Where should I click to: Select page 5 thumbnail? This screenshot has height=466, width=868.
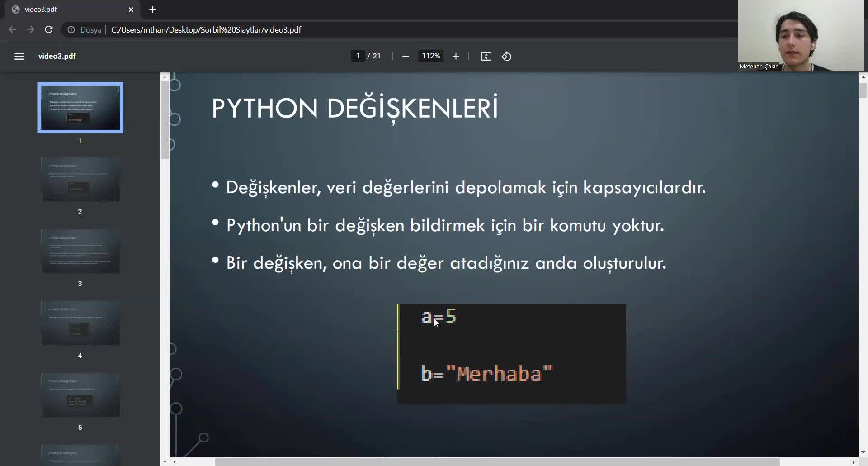(80, 395)
